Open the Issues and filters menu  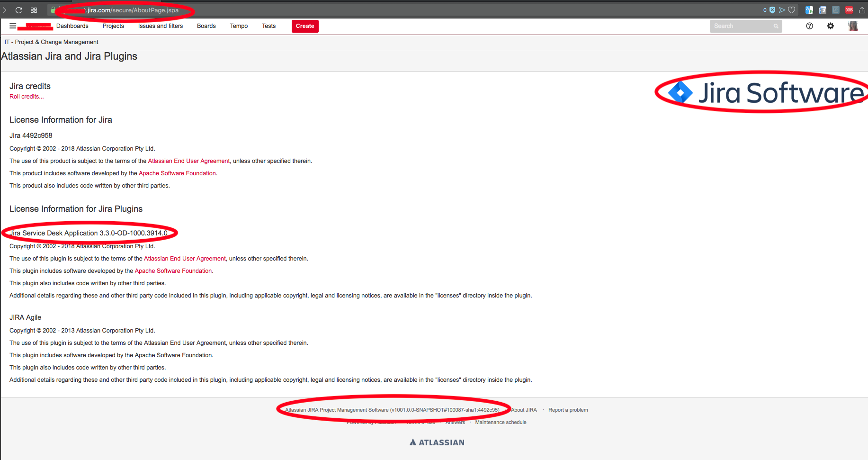coord(161,26)
